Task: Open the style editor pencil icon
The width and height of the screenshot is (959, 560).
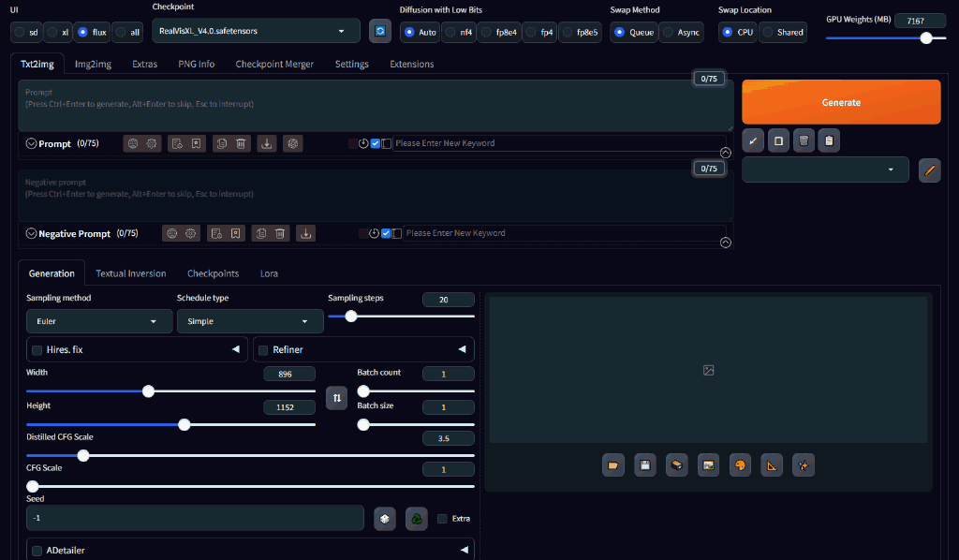Action: [x=930, y=169]
